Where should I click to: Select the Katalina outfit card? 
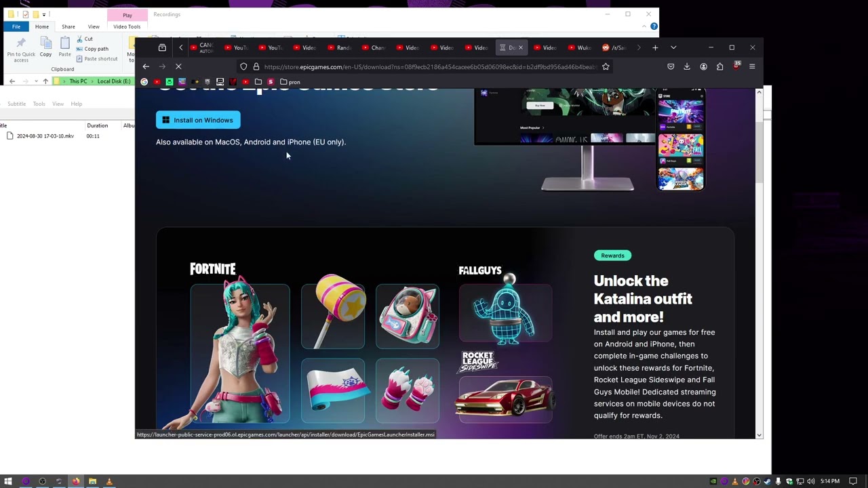240,354
